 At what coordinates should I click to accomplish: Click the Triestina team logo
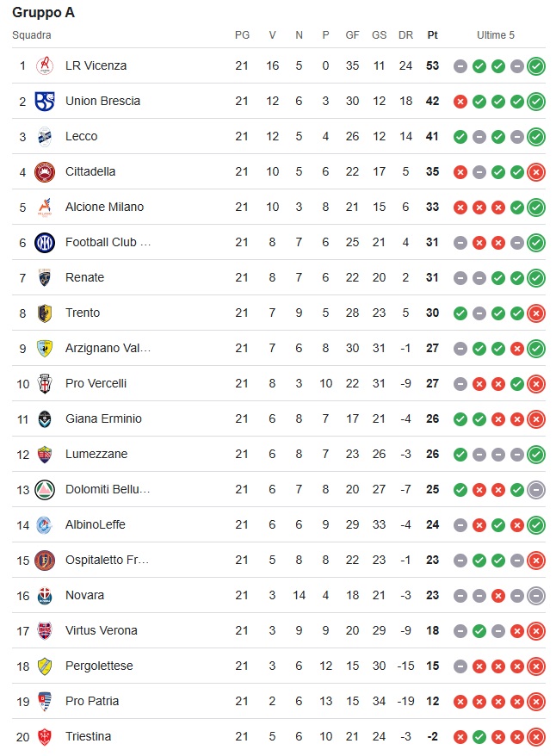pyautogui.click(x=45, y=736)
